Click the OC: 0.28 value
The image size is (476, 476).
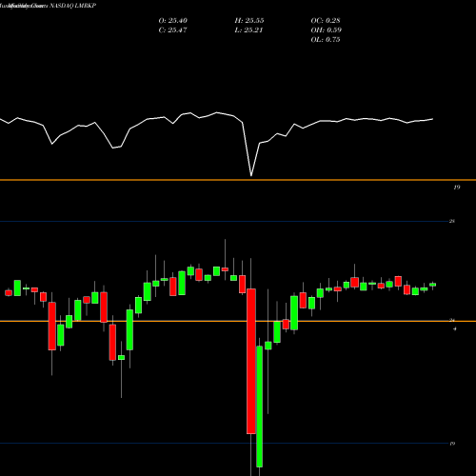(x=326, y=21)
